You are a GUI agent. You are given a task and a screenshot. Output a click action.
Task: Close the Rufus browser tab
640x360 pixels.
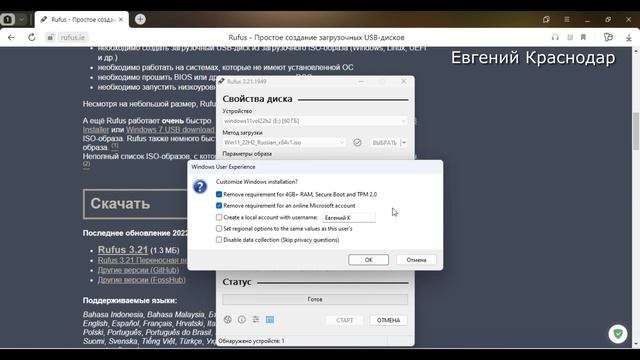pyautogui.click(x=121, y=19)
